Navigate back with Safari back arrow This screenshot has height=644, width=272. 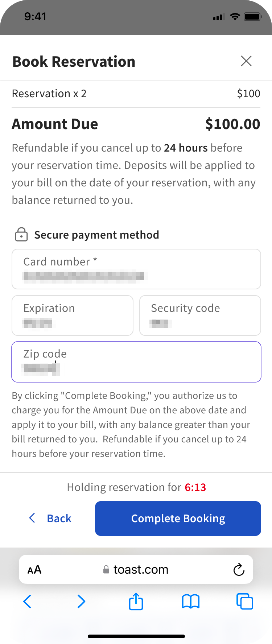click(x=27, y=602)
